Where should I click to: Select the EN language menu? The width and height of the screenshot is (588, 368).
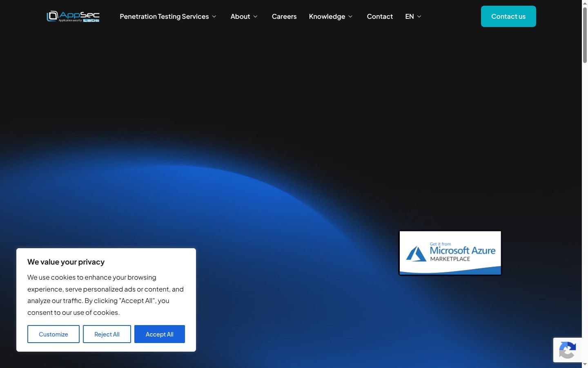point(410,16)
